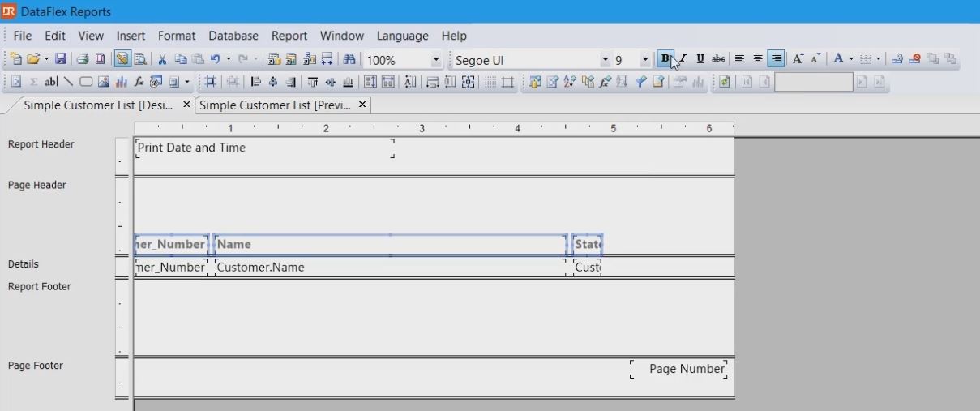The width and height of the screenshot is (980, 411).
Task: Open the Report menu
Action: 289,36
